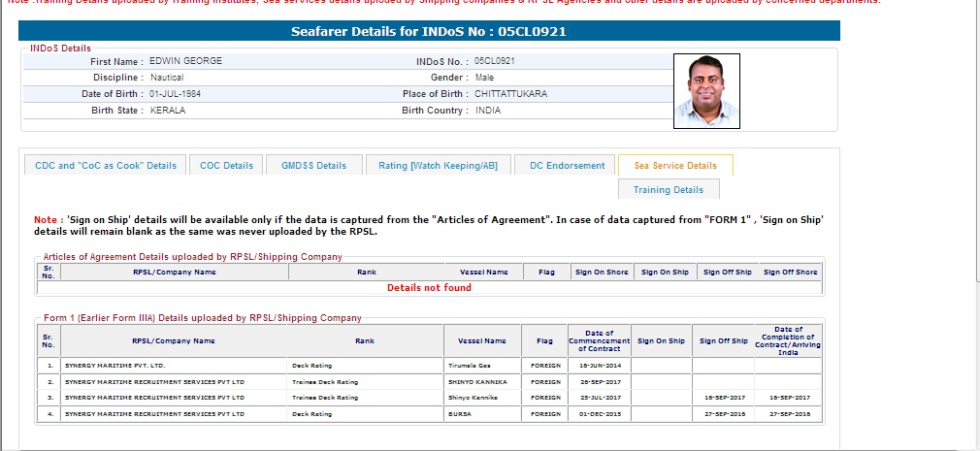Click the Date of Birth value 01-JUL-1984
The height and width of the screenshot is (451, 980).
coord(176,94)
